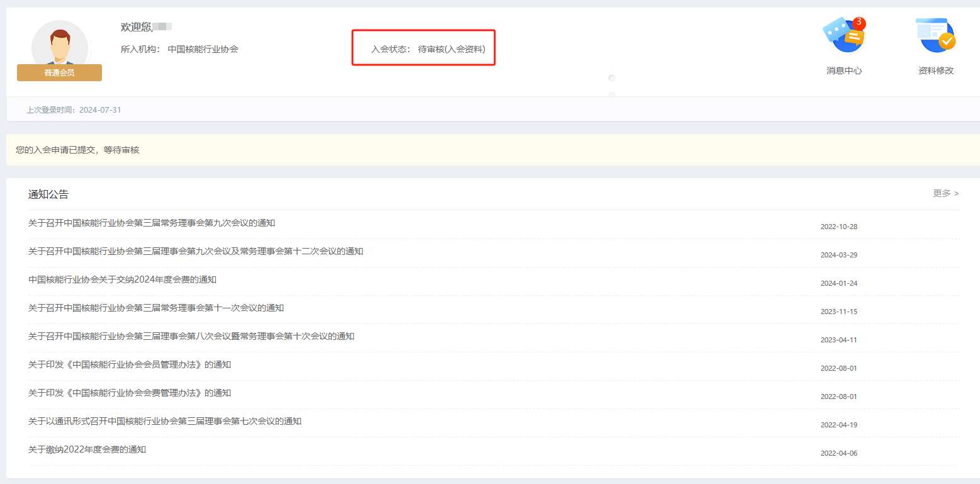
Task: Open the 资料修改 icon with checkmark
Action: (935, 37)
